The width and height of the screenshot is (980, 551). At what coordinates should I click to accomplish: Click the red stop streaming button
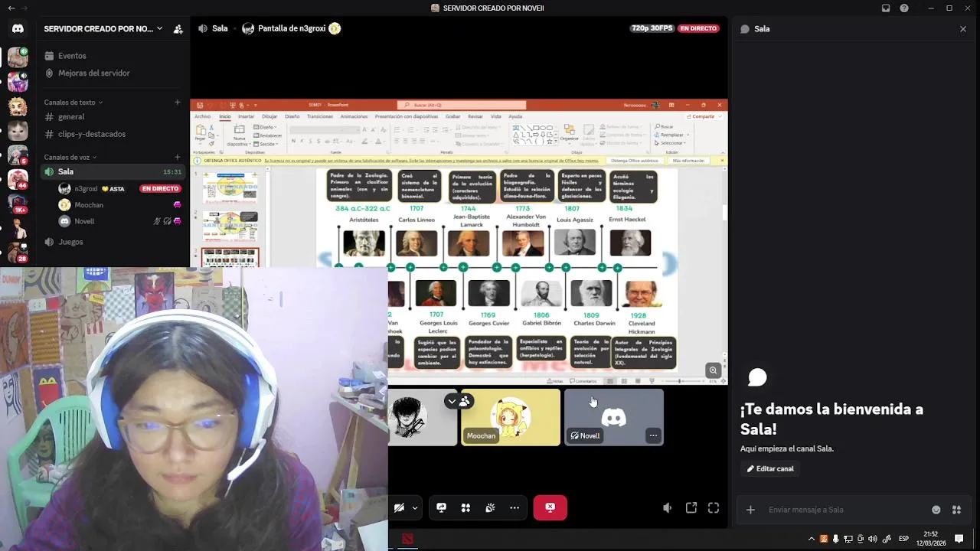click(550, 507)
